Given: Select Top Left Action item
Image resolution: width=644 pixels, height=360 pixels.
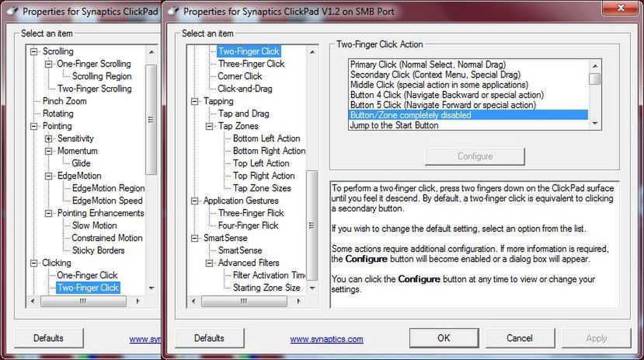Looking at the screenshot, I should click(261, 163).
